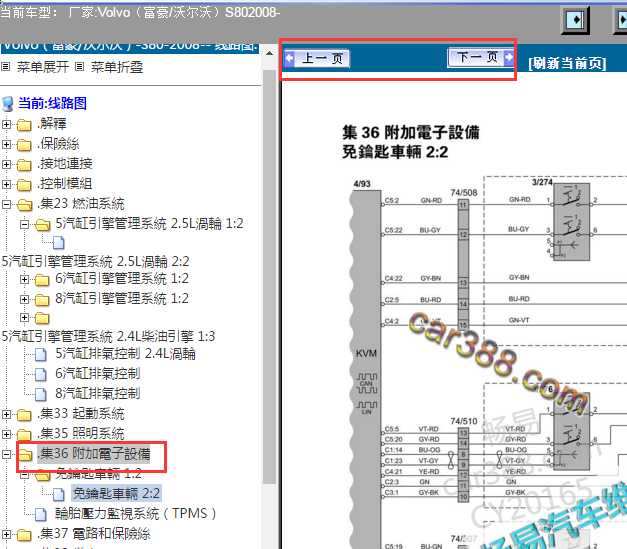Open the .控制模組 folder icon

coord(24,185)
